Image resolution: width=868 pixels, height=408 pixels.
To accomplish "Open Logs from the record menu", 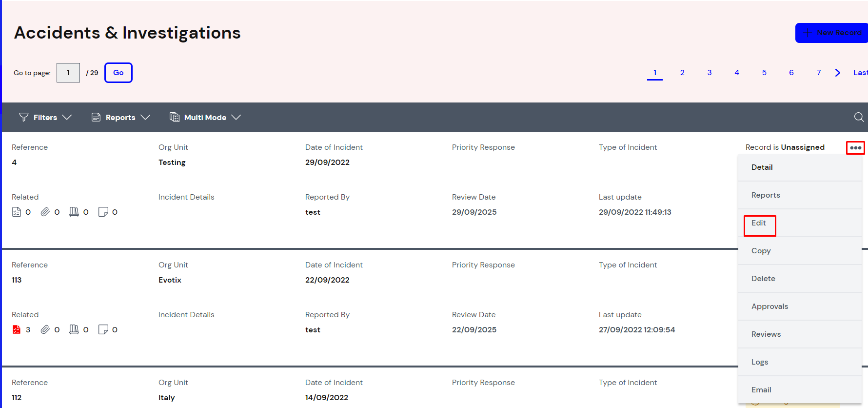I will tap(760, 362).
